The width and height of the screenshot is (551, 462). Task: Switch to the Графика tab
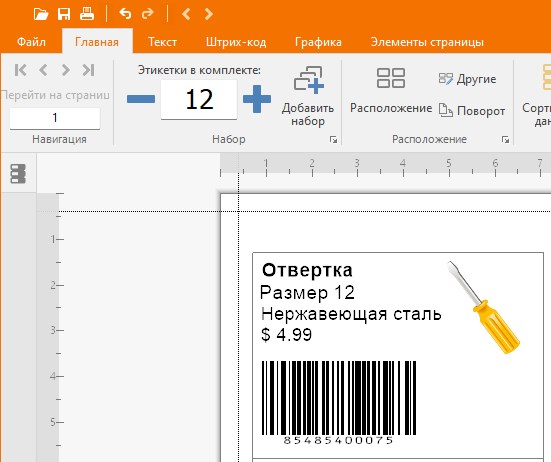coord(318,42)
